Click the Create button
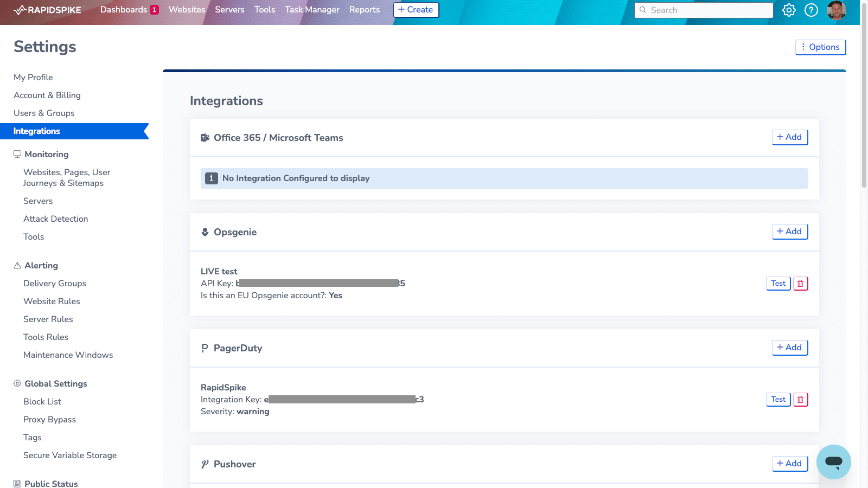The image size is (868, 488). (416, 10)
